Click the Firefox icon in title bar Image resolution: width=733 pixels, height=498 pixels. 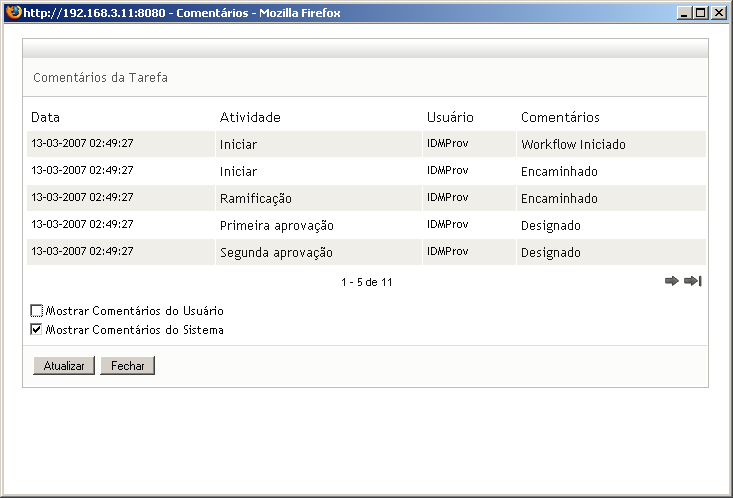pos(12,12)
